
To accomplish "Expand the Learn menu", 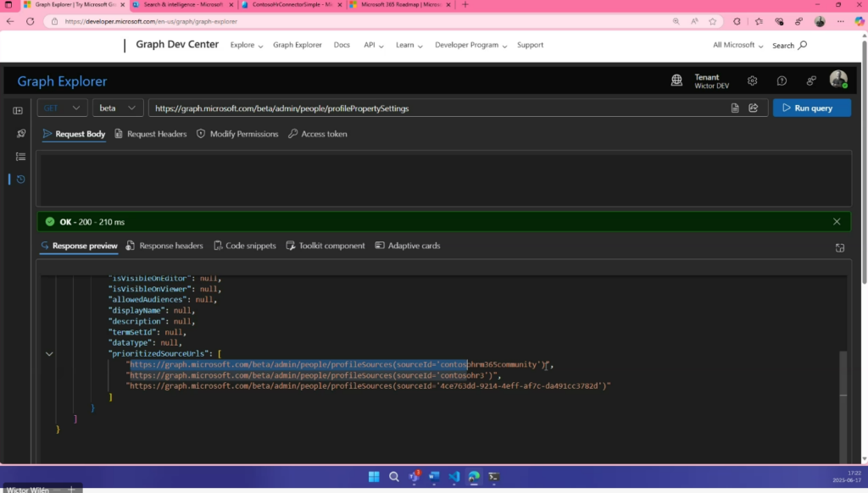I will (x=409, y=45).
